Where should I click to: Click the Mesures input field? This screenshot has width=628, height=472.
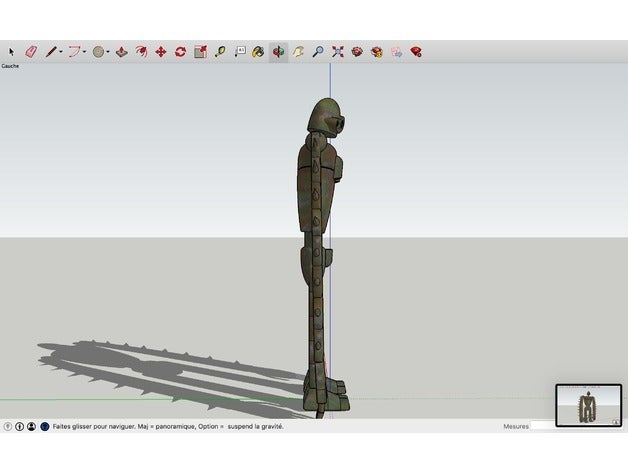point(542,426)
